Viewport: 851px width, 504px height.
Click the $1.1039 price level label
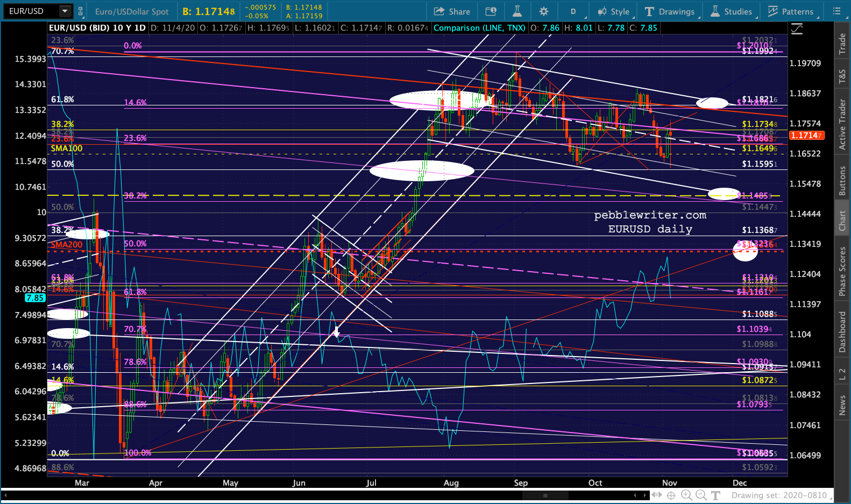click(754, 329)
